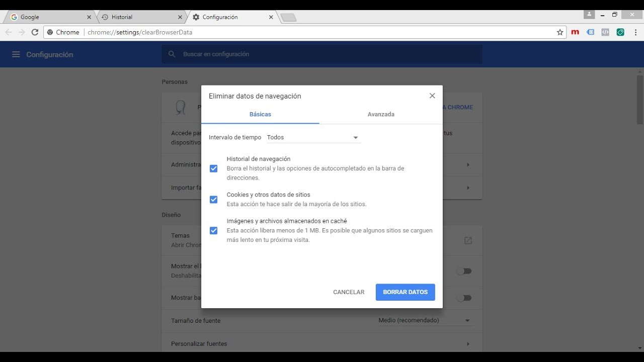This screenshot has width=644, height=362.
Task: Click the Chrome user profile icon
Action: (589, 15)
